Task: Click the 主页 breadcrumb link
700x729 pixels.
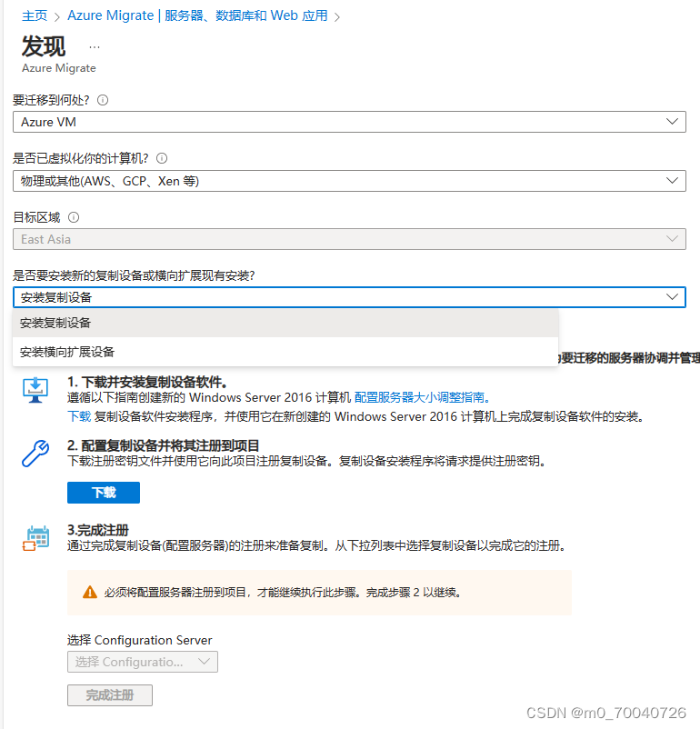Action: coord(35,16)
